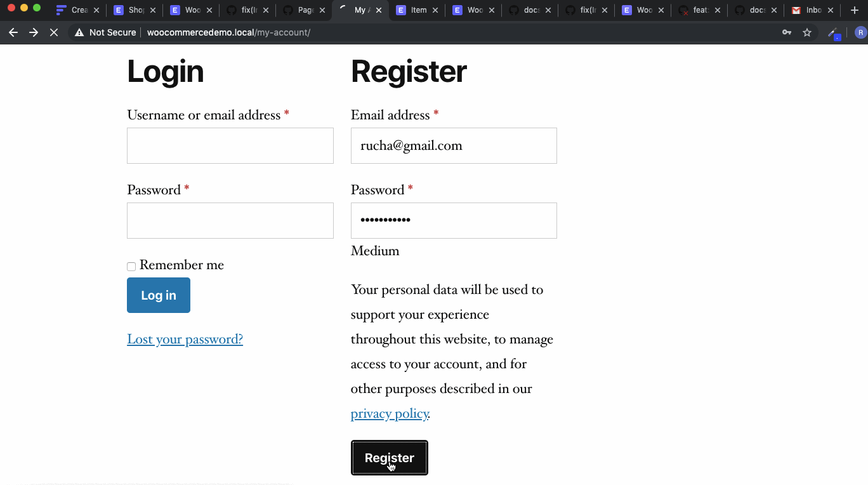The height and width of the screenshot is (485, 868).
Task: Open the privacy policy link
Action: pos(389,413)
